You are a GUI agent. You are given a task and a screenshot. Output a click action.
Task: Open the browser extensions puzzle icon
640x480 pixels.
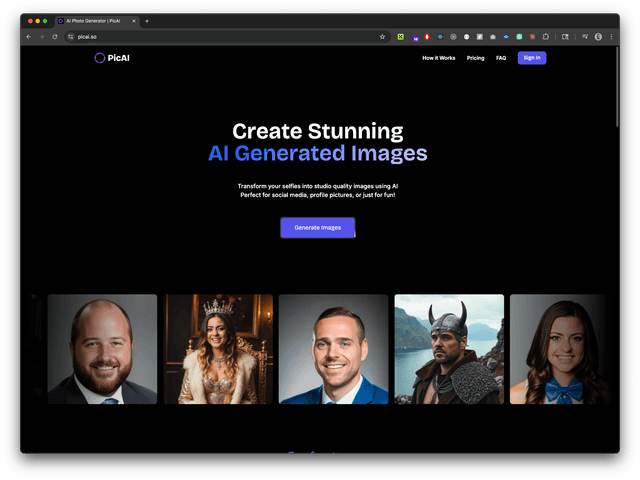coord(546,36)
